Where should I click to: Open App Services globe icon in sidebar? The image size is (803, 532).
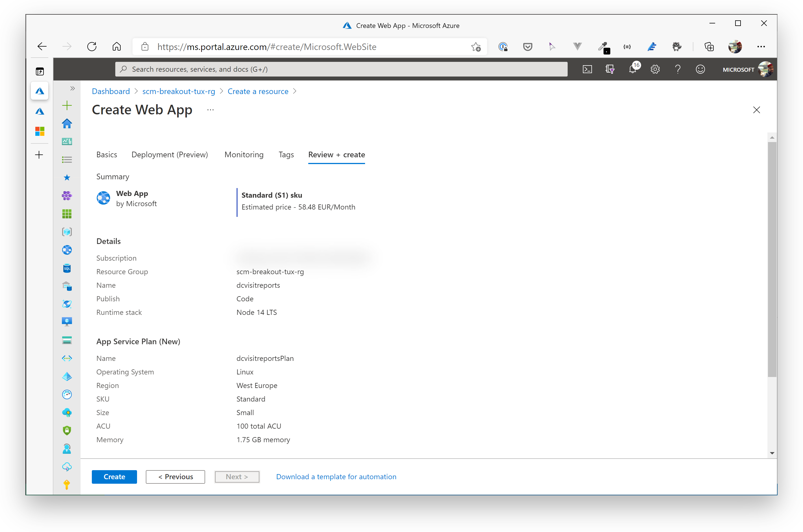point(67,250)
